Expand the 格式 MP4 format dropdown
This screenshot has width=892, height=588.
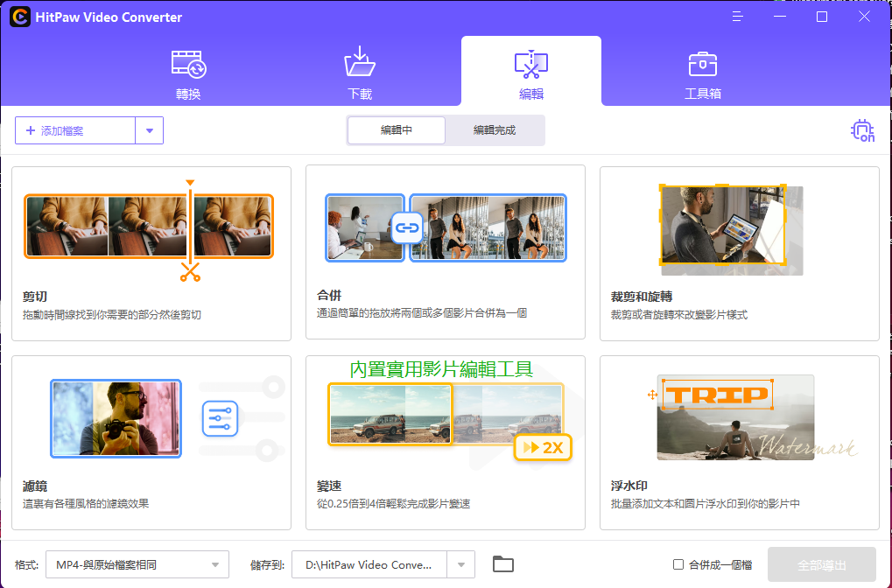[137, 564]
